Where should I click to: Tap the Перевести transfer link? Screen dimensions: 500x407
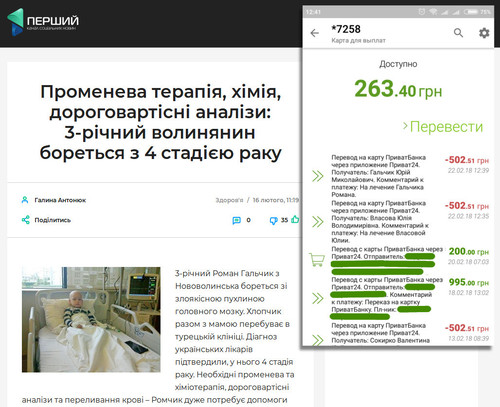click(x=443, y=127)
